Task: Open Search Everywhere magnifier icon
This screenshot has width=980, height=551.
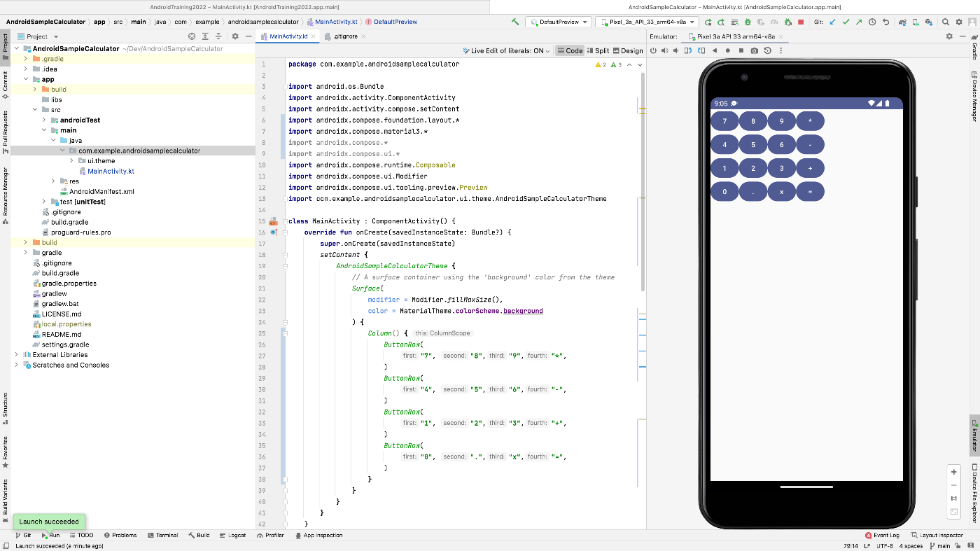Action: pos(946,22)
